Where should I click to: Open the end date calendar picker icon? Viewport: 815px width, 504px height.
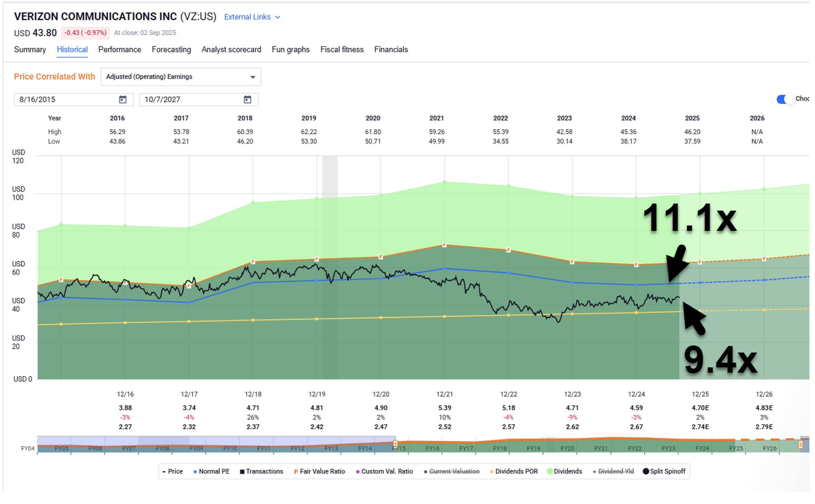pos(247,100)
